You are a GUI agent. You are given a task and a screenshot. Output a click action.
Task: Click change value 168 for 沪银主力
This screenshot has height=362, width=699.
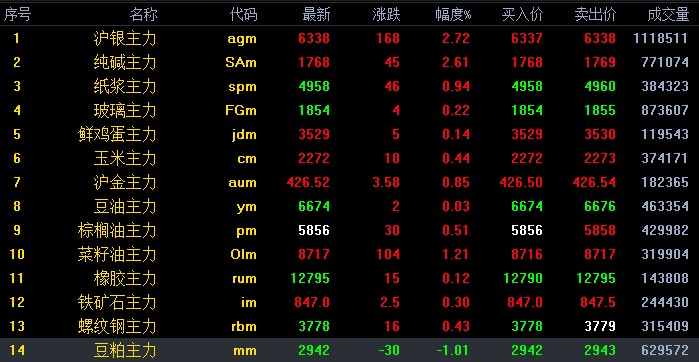tap(388, 38)
